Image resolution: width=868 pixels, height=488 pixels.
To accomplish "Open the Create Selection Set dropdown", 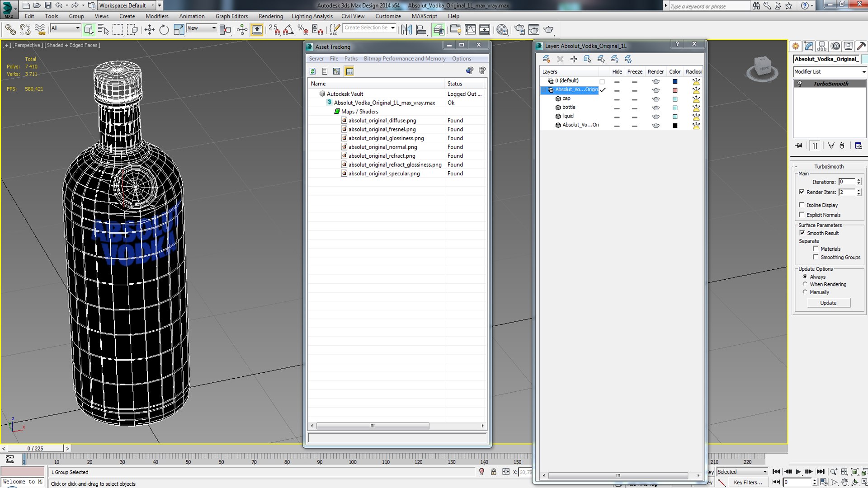I will click(369, 28).
